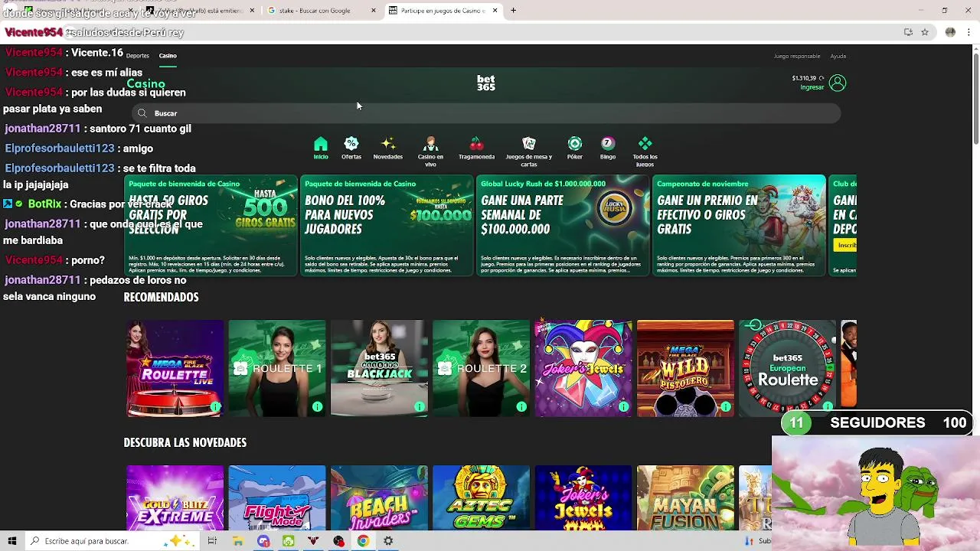
Task: Open the Ayuda link
Action: 838,56
